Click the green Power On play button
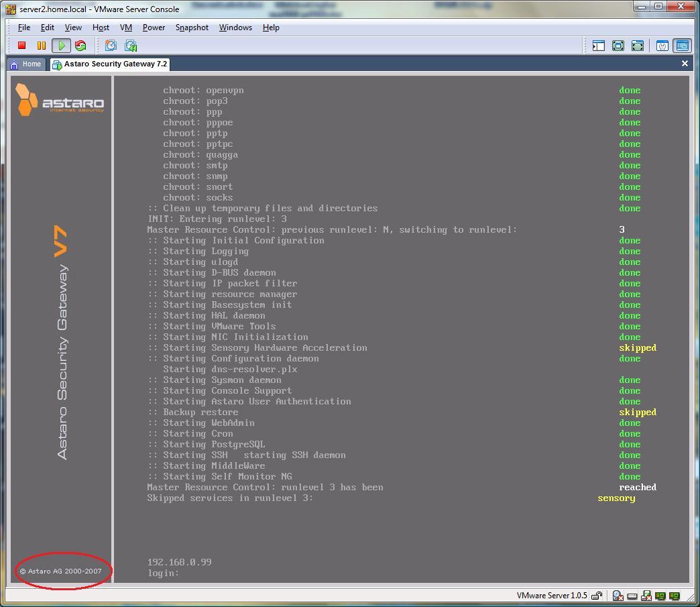The image size is (700, 607). pyautogui.click(x=61, y=46)
